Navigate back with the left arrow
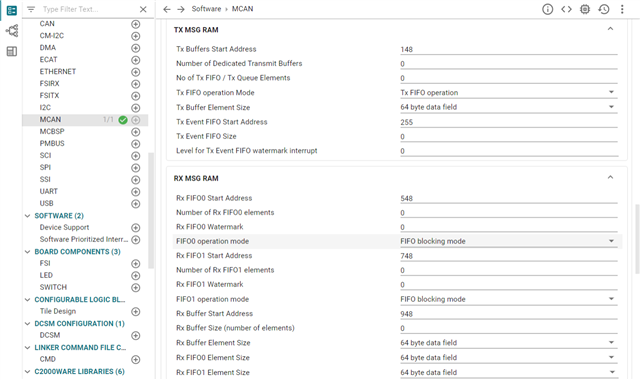The height and width of the screenshot is (380, 640). tap(167, 9)
